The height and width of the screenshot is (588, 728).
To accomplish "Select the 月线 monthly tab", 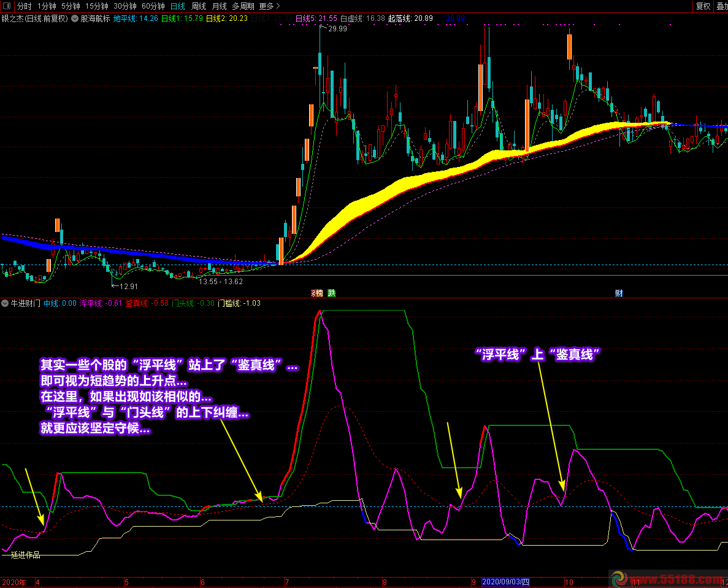I will [x=219, y=6].
